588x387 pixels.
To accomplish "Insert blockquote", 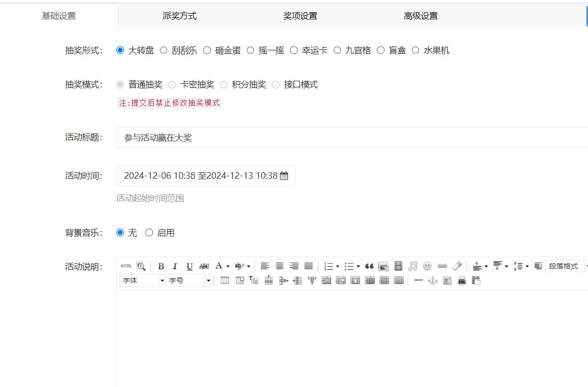I will click(x=369, y=266).
